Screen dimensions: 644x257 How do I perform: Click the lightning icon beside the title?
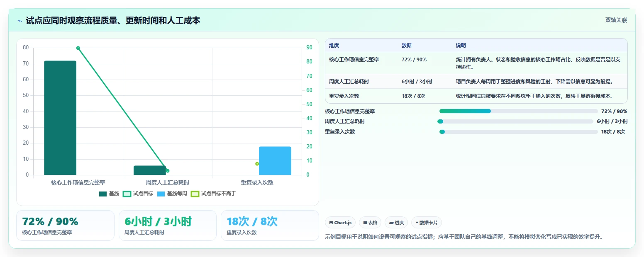coord(20,20)
